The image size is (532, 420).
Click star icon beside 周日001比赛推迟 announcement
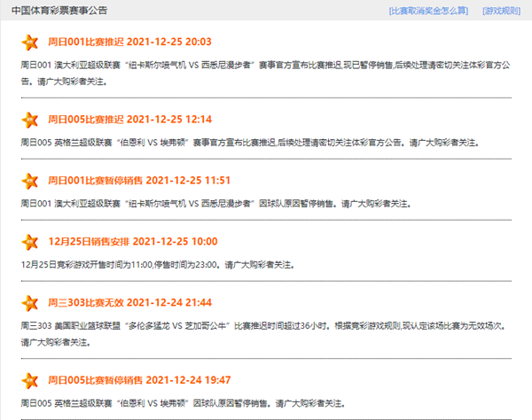click(x=30, y=43)
